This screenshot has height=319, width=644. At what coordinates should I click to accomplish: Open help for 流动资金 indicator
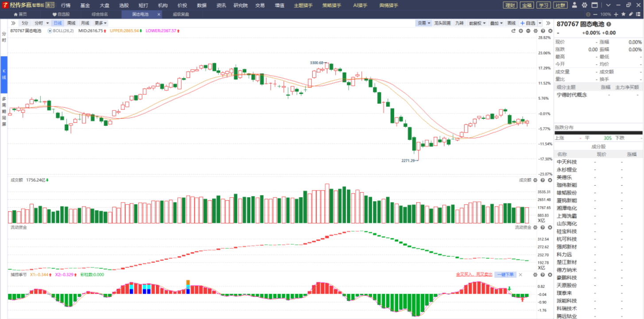(x=542, y=227)
